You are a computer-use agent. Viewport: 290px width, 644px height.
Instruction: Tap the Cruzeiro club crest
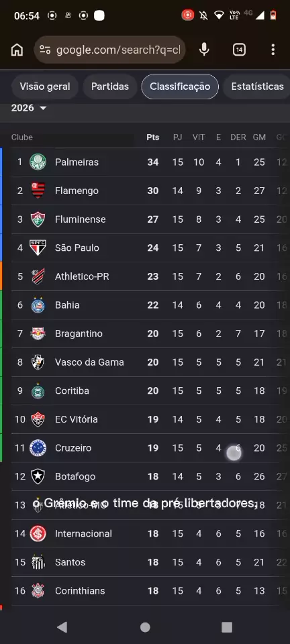pyautogui.click(x=38, y=447)
